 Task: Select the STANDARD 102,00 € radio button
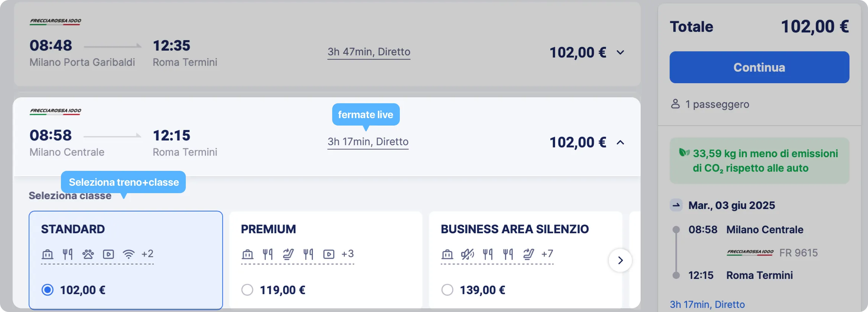point(48,290)
